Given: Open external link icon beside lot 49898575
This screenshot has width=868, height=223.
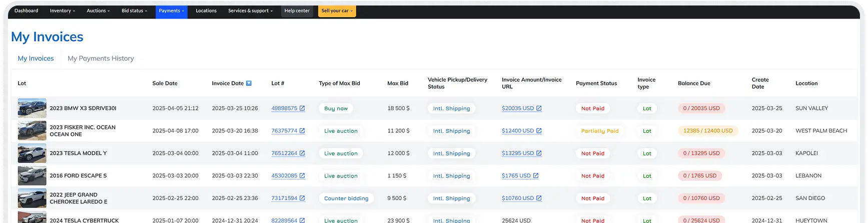Looking at the screenshot, I should coord(302,108).
